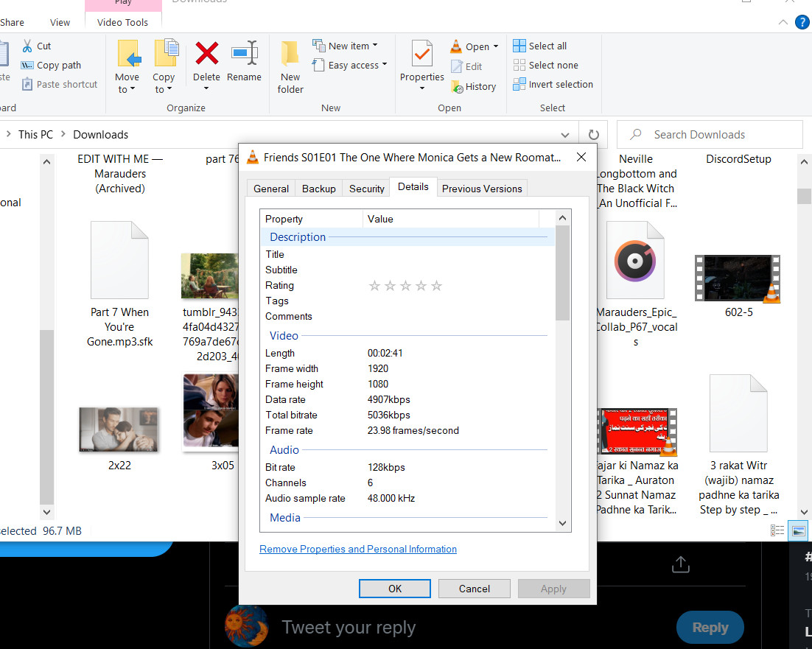The height and width of the screenshot is (649, 812).
Task: Click the sun-moon profile avatar
Action: [x=247, y=625]
